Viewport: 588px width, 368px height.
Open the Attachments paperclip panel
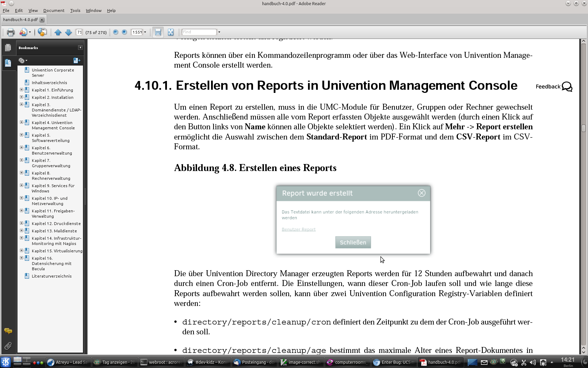click(x=8, y=346)
